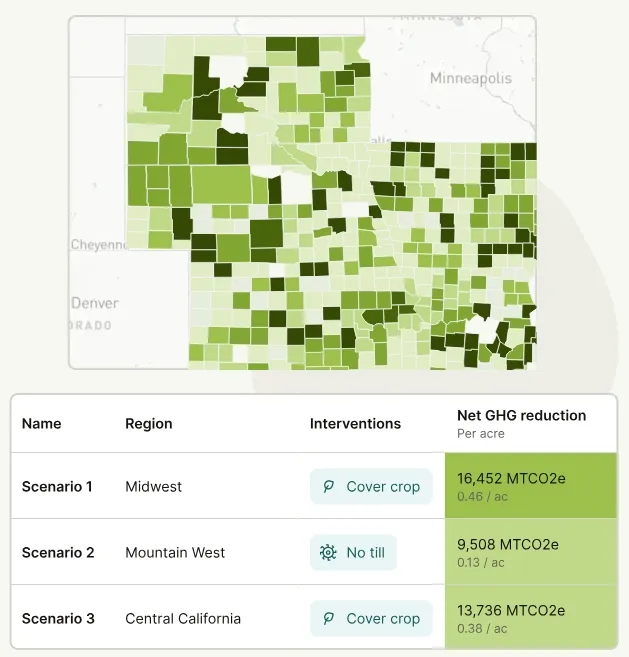Click the Net GHG reduction column header
The width and height of the screenshot is (629, 657).
[521, 416]
